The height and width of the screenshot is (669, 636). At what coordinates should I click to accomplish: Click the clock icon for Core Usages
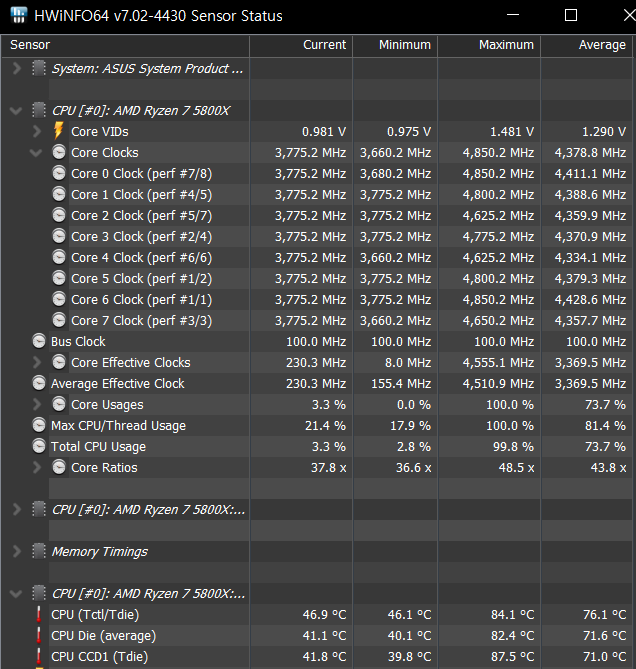coord(59,404)
